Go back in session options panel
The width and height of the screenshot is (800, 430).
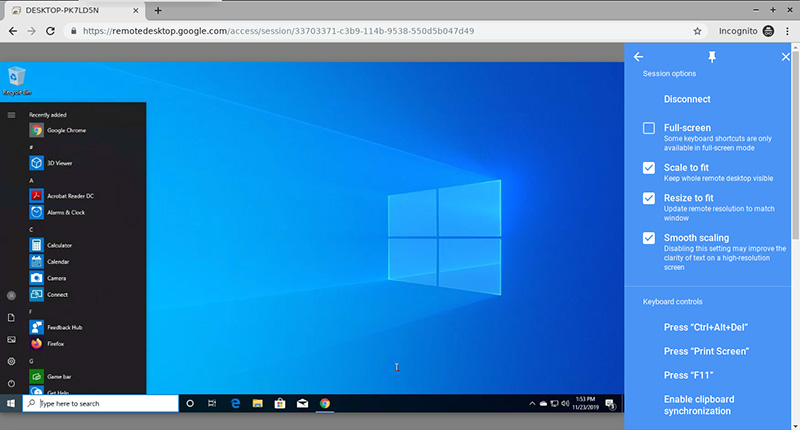click(638, 57)
